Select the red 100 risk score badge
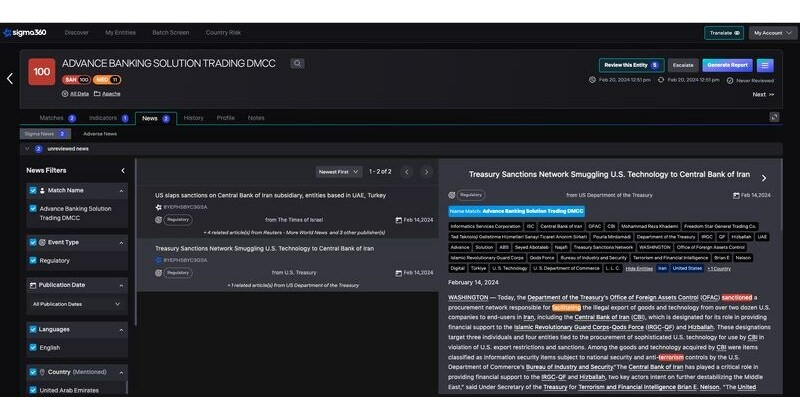 click(41, 72)
